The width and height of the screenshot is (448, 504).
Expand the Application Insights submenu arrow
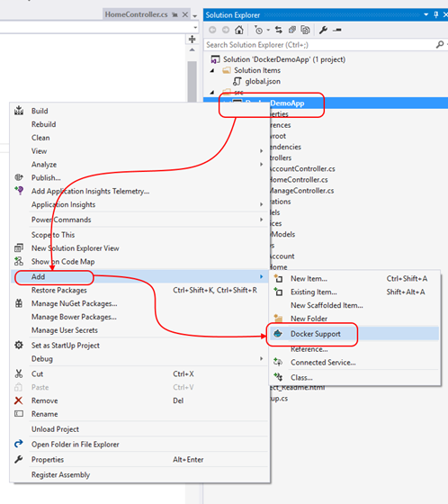click(x=261, y=204)
